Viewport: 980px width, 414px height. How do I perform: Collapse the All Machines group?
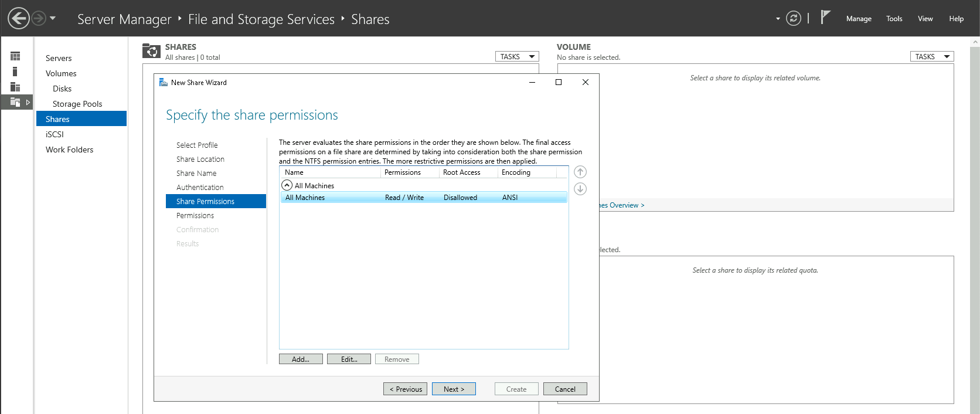pos(287,185)
